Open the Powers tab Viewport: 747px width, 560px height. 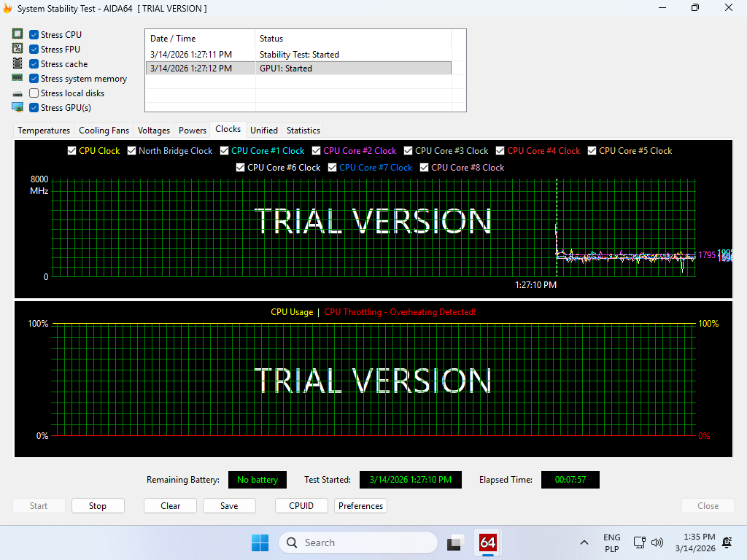(193, 131)
